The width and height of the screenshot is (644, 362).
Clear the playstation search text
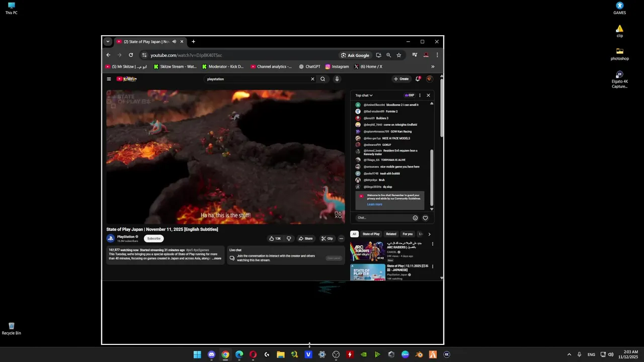coord(312,79)
